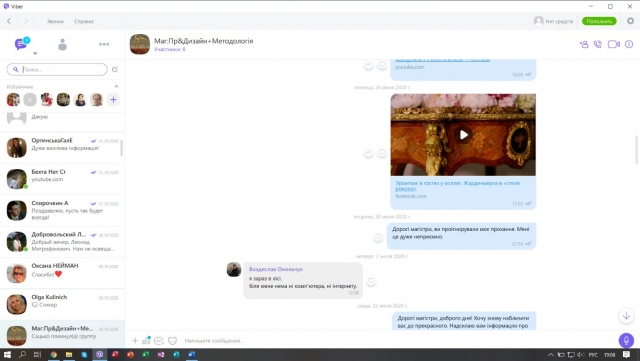Start a video call in the group
The image size is (640, 361).
click(613, 44)
